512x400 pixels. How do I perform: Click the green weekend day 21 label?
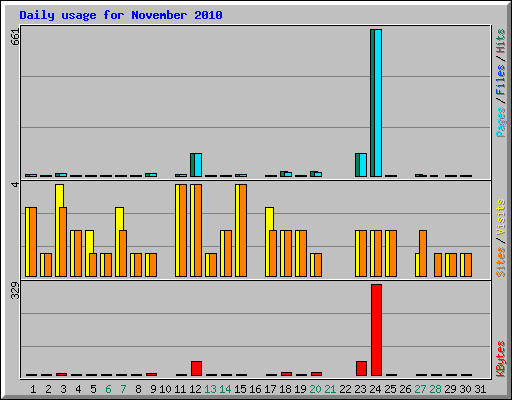[330, 389]
